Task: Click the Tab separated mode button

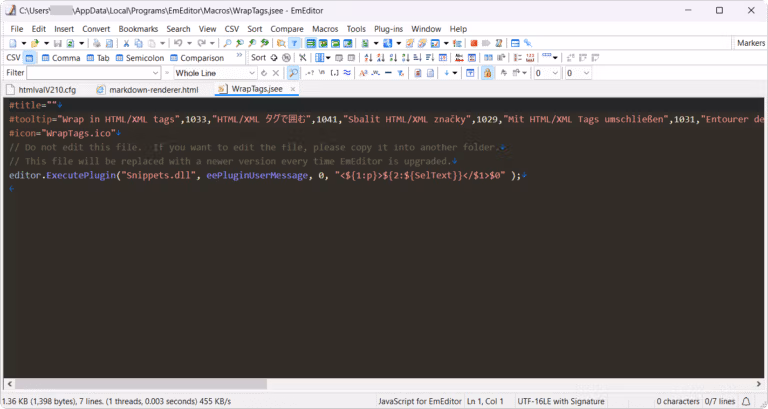Action: coord(98,58)
